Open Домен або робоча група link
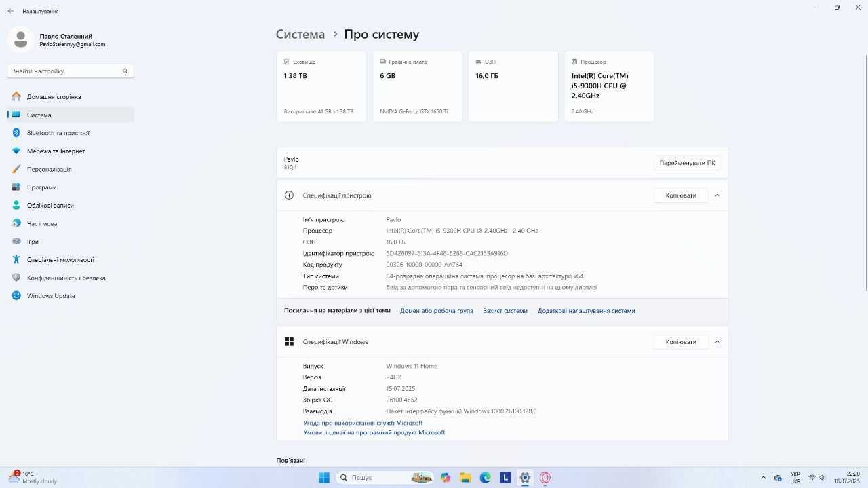868x488 pixels. point(437,311)
